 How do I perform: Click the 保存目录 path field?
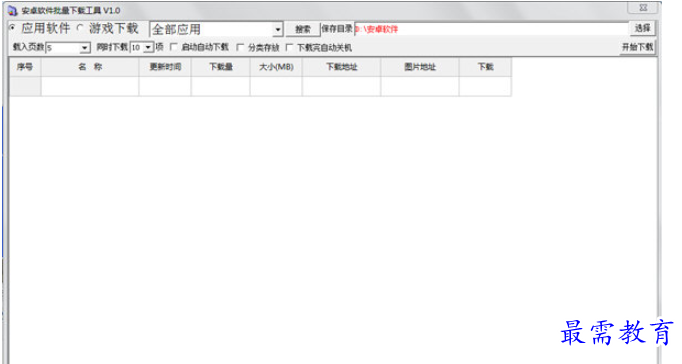(x=491, y=29)
